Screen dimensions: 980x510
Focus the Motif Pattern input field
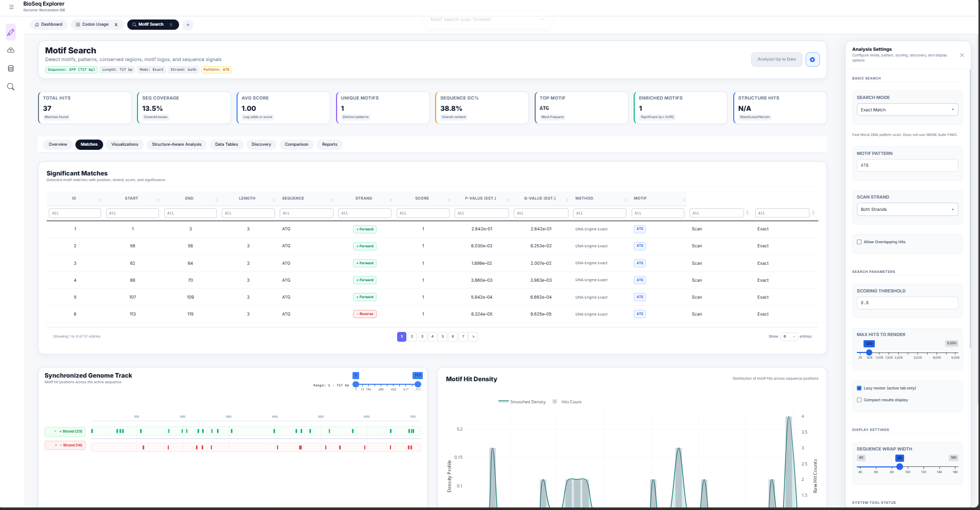(x=907, y=165)
